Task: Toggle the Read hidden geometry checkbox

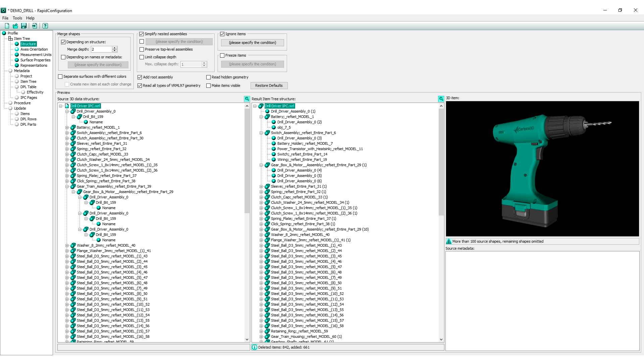Action: coord(208,77)
